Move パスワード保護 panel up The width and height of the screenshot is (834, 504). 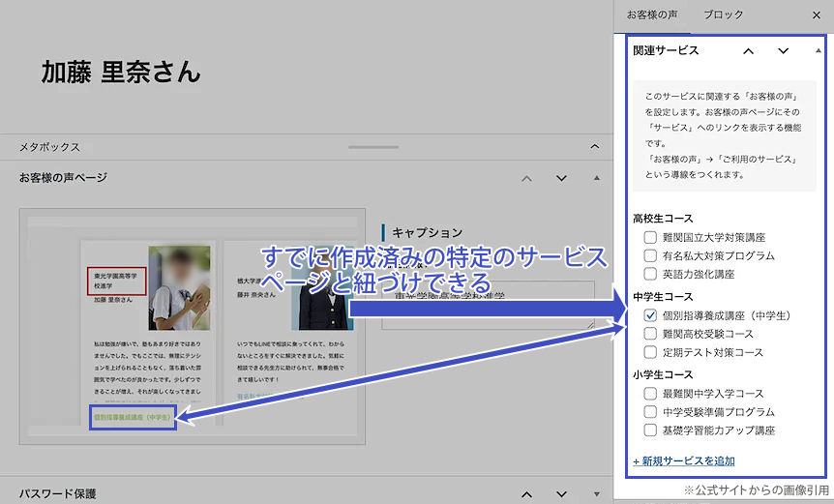pyautogui.click(x=526, y=494)
